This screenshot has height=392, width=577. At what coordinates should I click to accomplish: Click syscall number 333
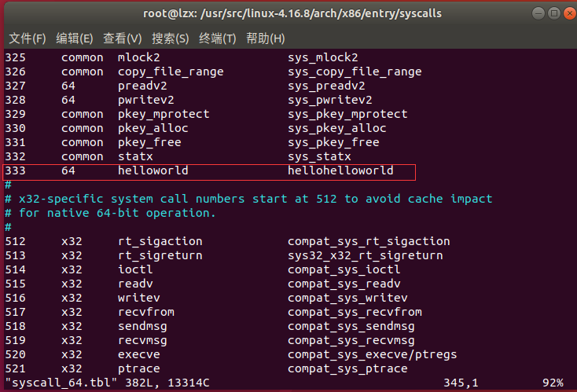(16, 170)
